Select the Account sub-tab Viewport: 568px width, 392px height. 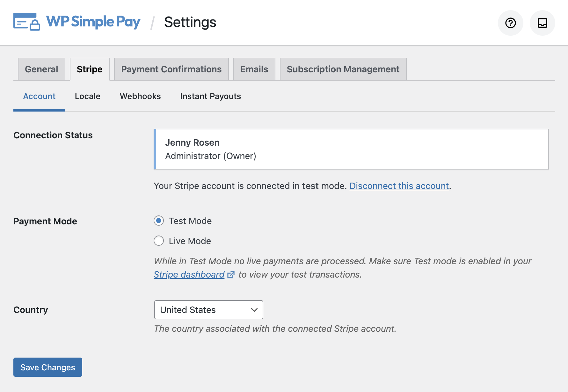click(39, 96)
